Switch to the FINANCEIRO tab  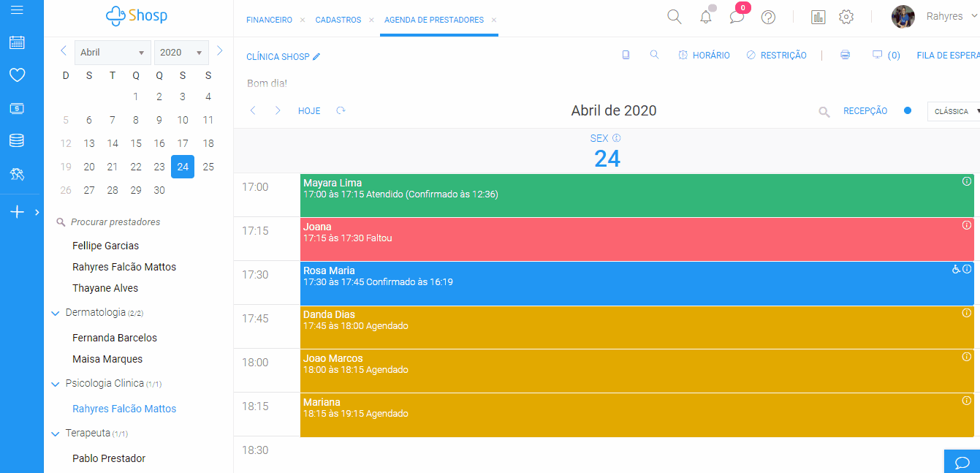coord(269,20)
